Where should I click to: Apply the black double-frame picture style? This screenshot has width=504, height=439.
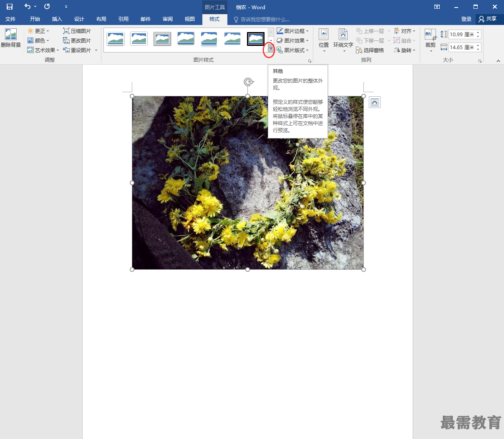pyautogui.click(x=256, y=39)
